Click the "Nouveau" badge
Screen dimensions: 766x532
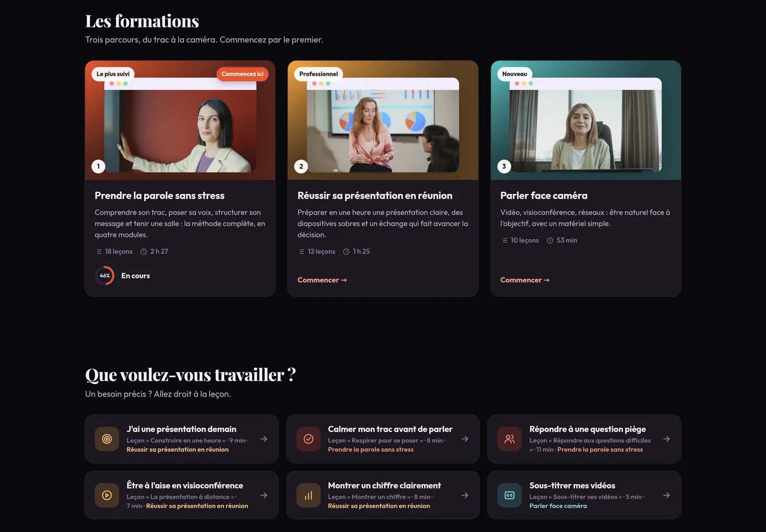(x=515, y=74)
